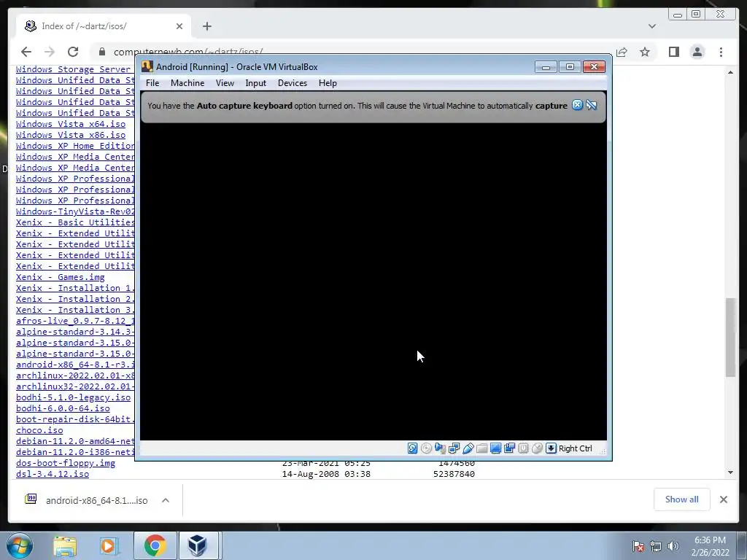Dismiss the Auto capture keyboard notification
The width and height of the screenshot is (747, 560).
click(577, 105)
